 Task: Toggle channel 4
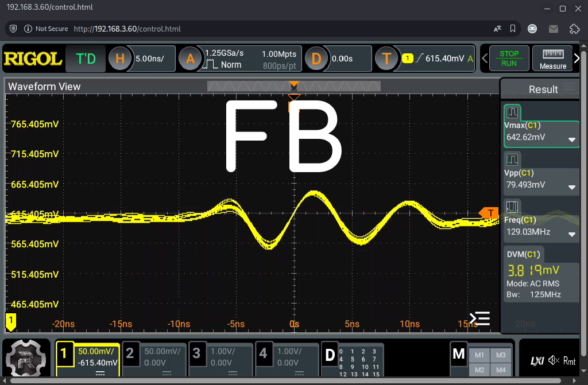point(263,353)
